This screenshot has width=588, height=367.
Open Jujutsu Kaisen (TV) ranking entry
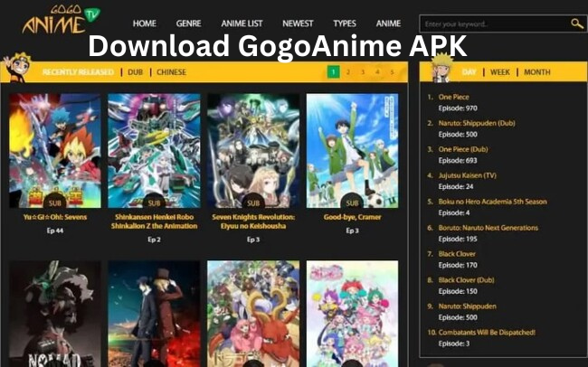tap(468, 175)
